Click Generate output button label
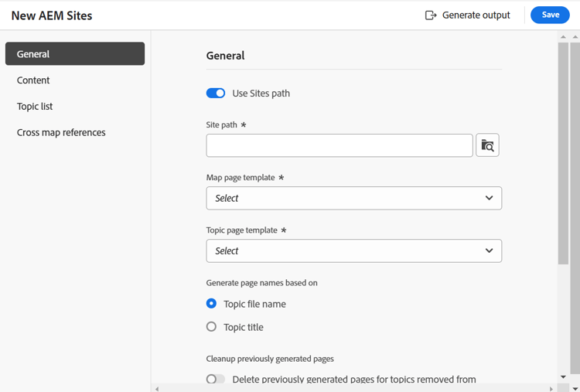The height and width of the screenshot is (392, 580). click(476, 15)
